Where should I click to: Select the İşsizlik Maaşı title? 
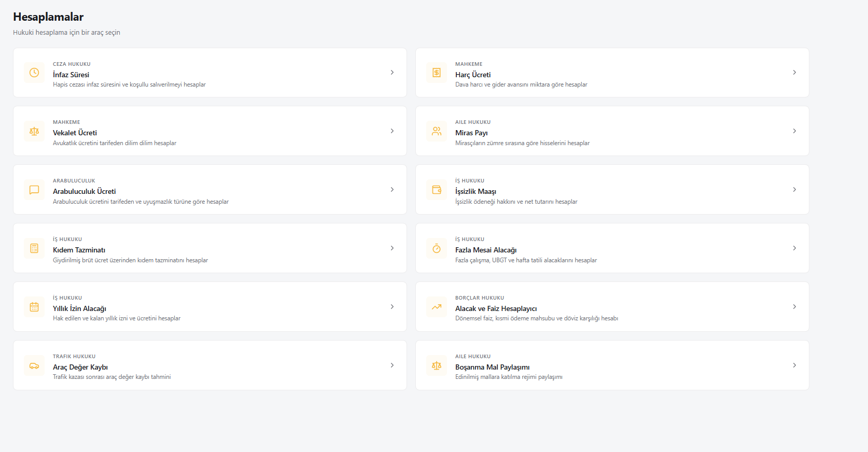coord(475,191)
